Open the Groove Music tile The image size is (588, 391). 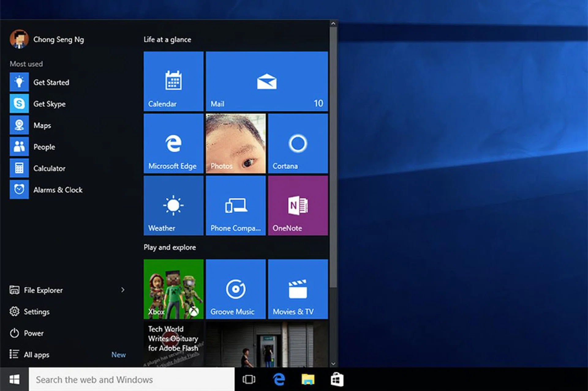click(236, 289)
